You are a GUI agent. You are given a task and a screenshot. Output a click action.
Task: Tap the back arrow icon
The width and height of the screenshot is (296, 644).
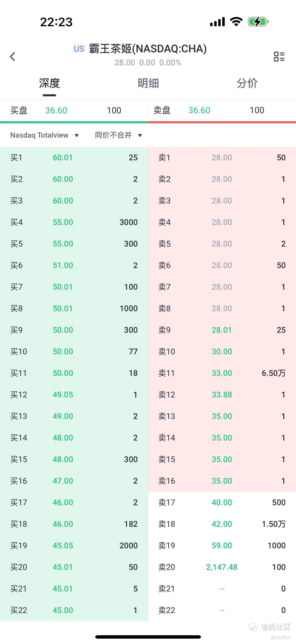[x=13, y=57]
